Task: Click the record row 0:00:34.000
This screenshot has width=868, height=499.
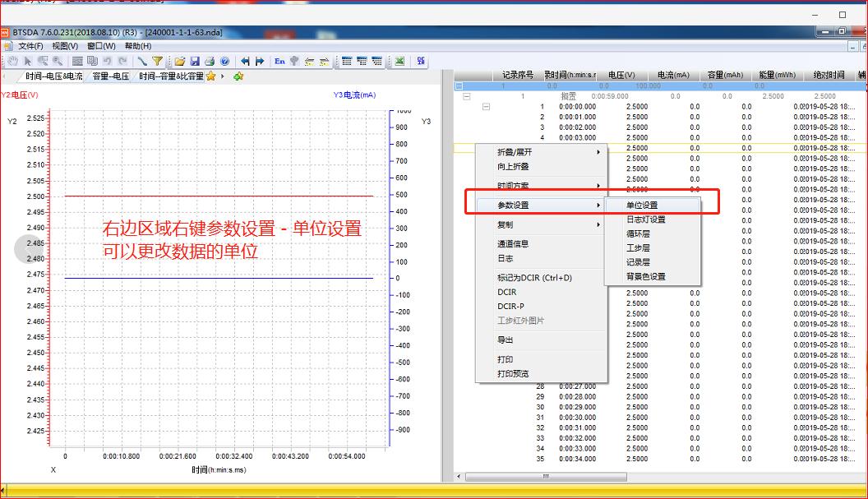Action: coord(658,459)
